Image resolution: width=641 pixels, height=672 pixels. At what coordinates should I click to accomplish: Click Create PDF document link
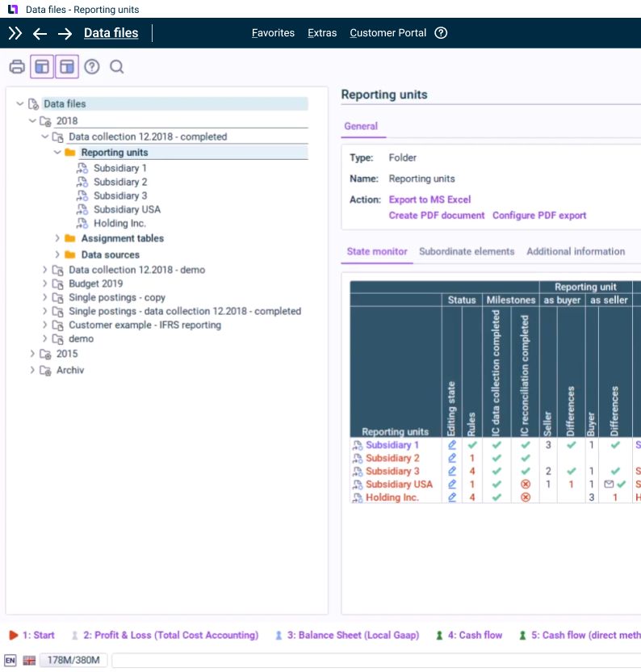click(x=437, y=216)
